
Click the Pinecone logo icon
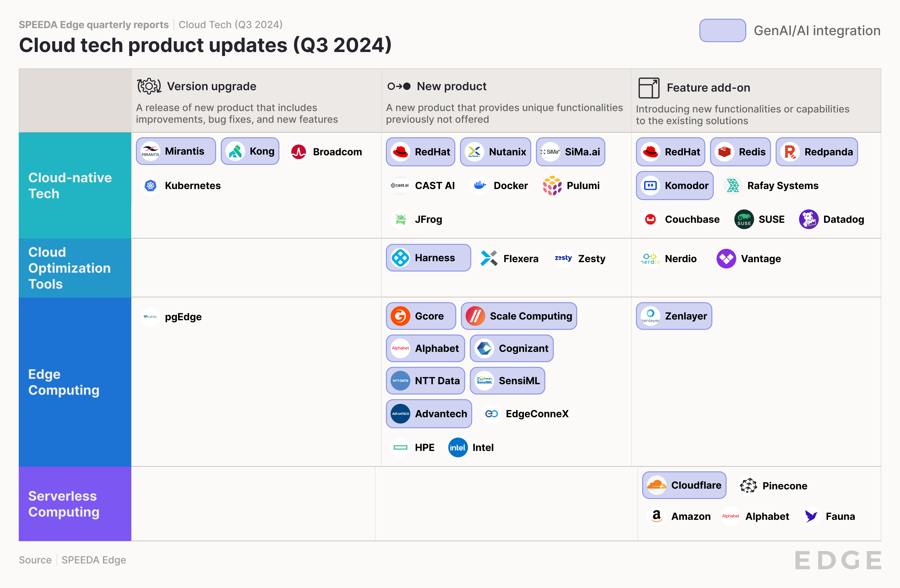748,486
